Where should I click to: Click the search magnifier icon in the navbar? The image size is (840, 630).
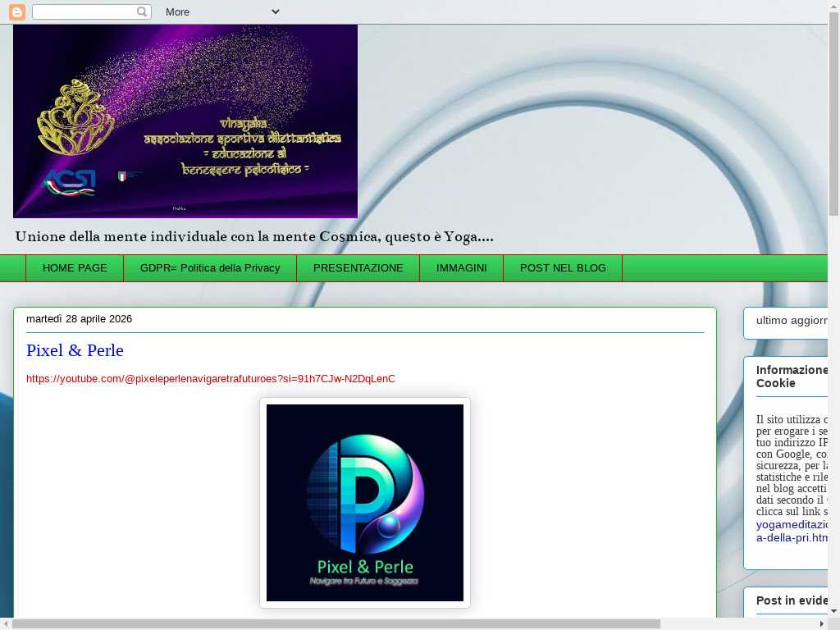click(x=141, y=11)
